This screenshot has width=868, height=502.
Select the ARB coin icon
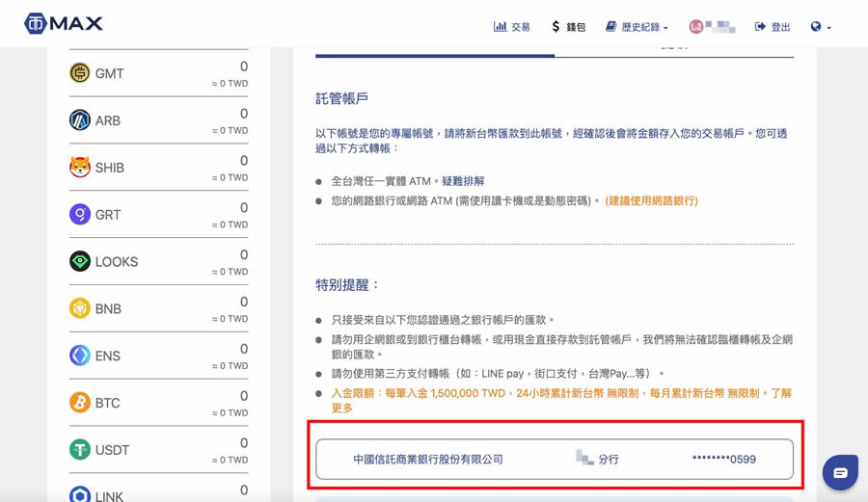coord(80,120)
